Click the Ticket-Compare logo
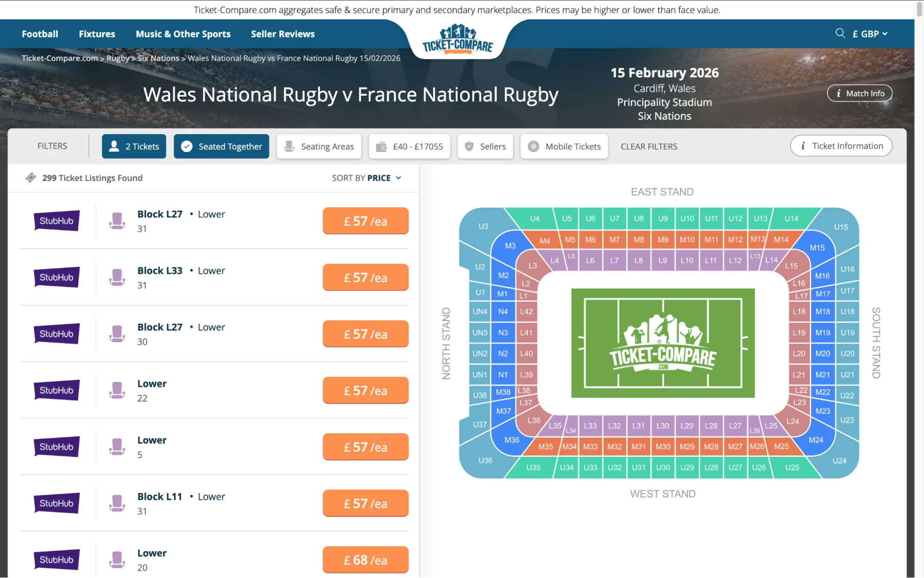The height and width of the screenshot is (578, 924). pyautogui.click(x=457, y=40)
